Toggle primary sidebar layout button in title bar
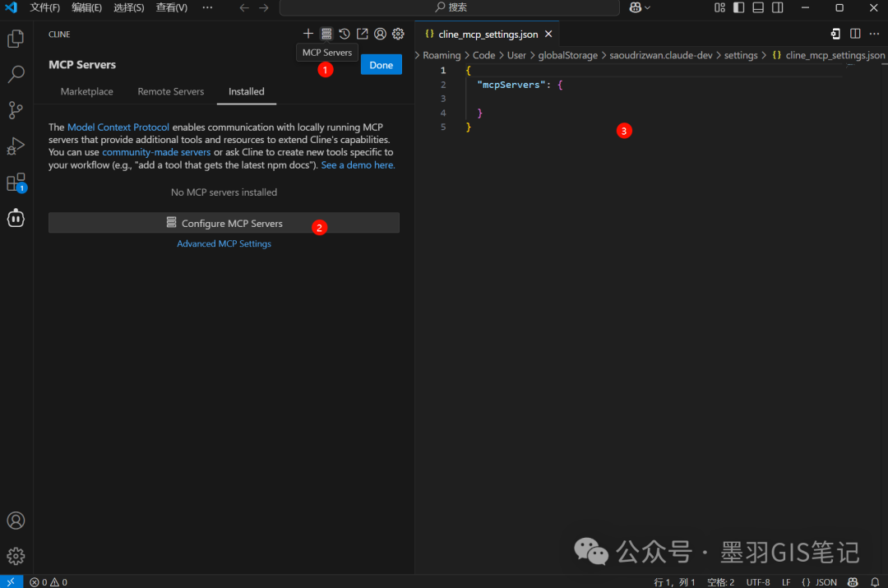 [738, 7]
